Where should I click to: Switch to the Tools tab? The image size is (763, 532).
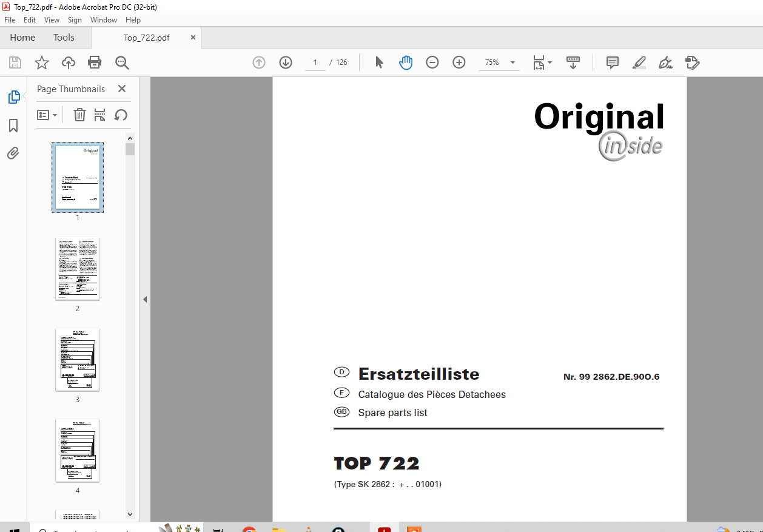coord(64,38)
